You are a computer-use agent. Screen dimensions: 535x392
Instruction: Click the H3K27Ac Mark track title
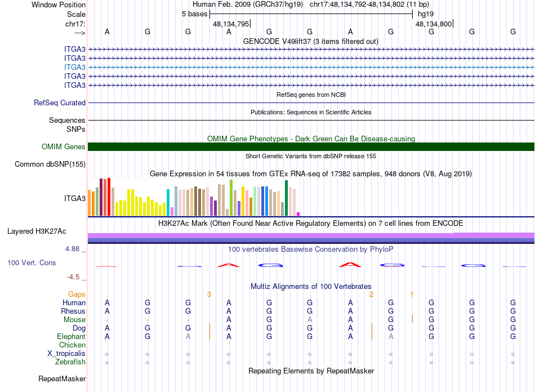(x=311, y=224)
